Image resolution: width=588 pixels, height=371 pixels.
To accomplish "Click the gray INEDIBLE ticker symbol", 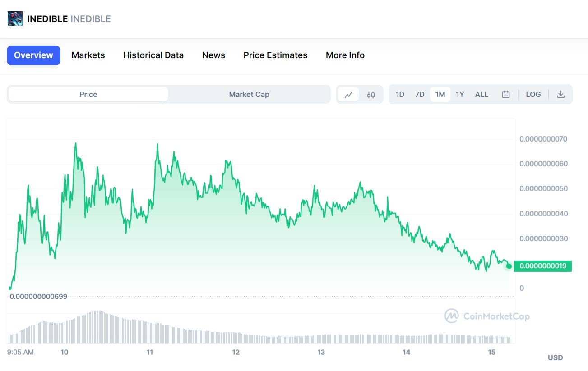I will (x=91, y=19).
